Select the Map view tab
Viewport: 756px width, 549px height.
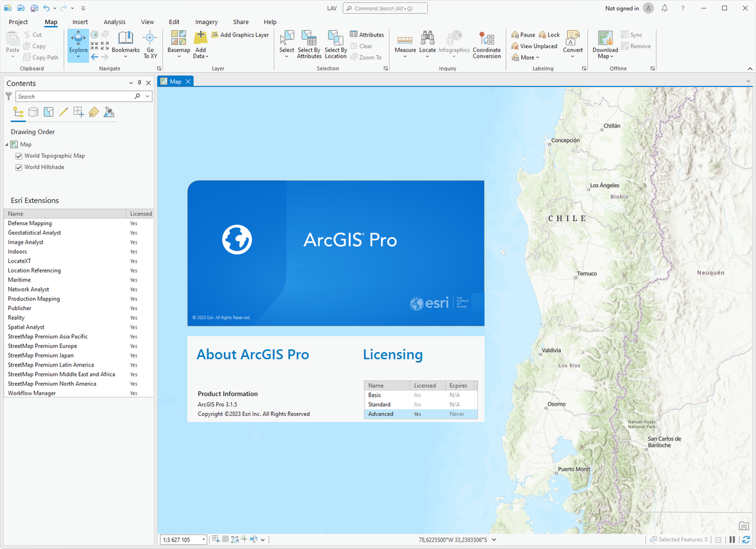click(176, 82)
